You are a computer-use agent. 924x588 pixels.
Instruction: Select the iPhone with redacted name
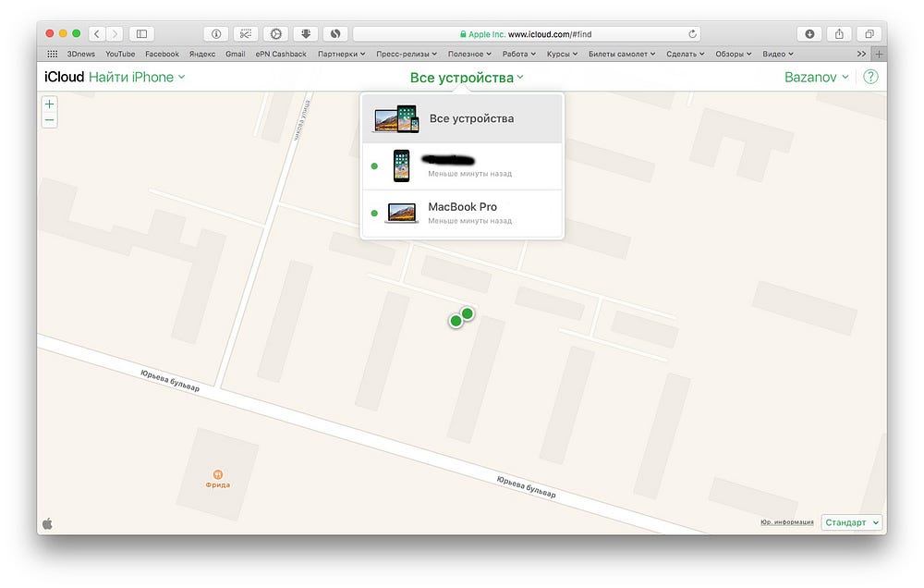[462, 166]
